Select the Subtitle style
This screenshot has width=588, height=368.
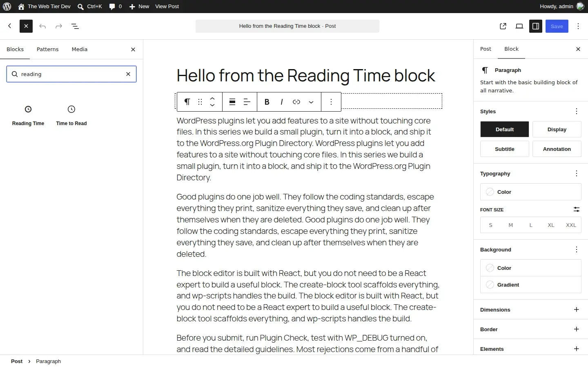tap(505, 149)
